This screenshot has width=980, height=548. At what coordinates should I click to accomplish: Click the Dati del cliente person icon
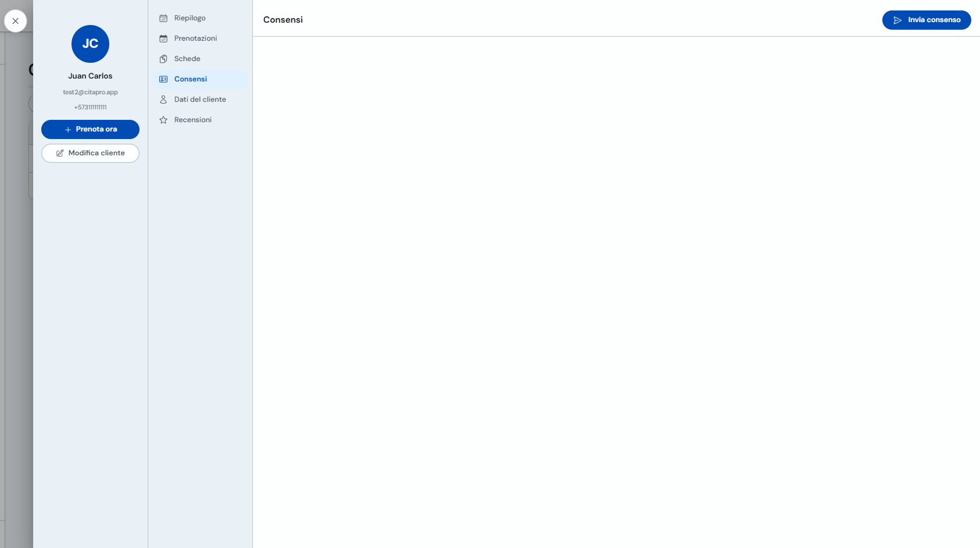[x=163, y=99]
